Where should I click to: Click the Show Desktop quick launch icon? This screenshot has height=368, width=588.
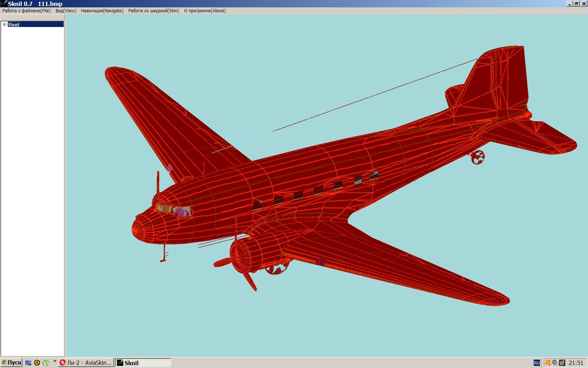click(x=28, y=363)
